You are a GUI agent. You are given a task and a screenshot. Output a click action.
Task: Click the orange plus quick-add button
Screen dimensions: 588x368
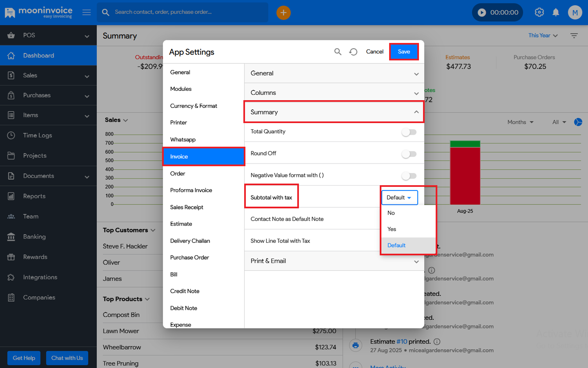click(283, 13)
